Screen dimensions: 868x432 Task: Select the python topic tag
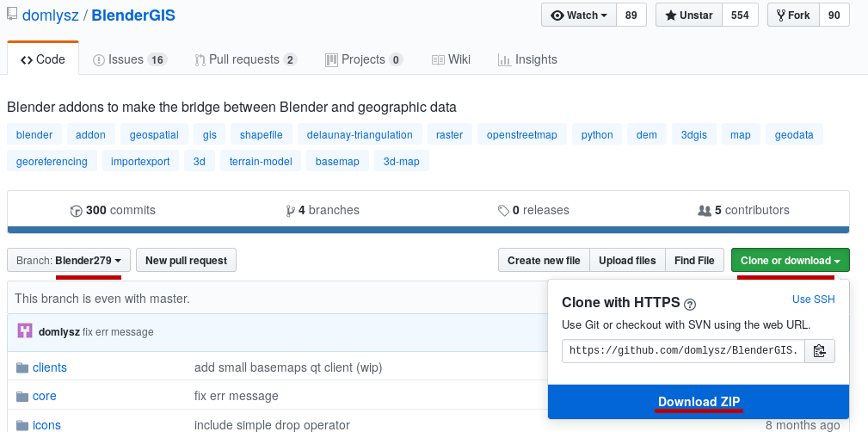pyautogui.click(x=597, y=134)
